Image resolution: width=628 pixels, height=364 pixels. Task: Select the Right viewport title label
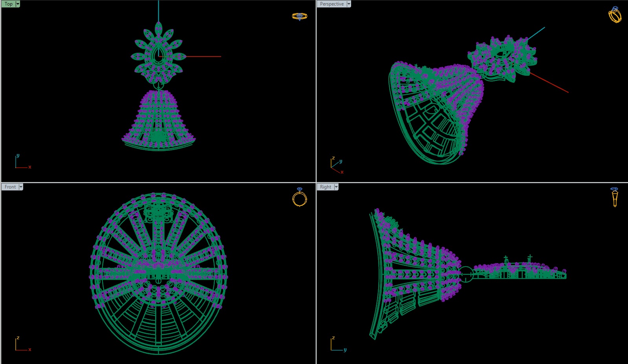(x=326, y=187)
